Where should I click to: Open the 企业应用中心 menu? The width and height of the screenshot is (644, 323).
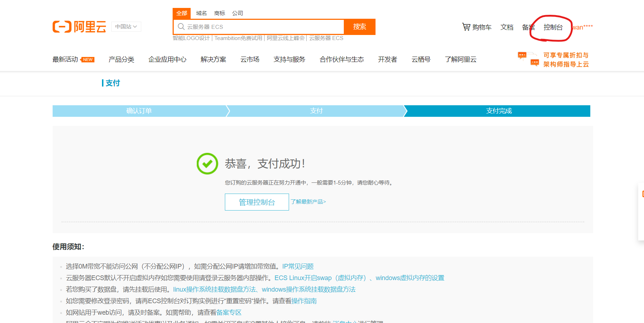pos(168,59)
